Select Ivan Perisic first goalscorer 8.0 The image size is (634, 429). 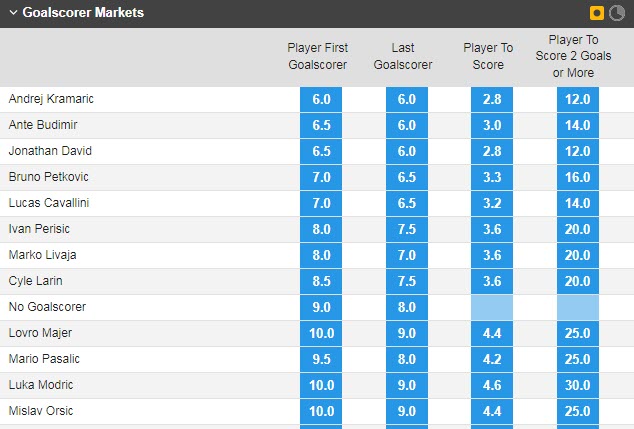(321, 229)
